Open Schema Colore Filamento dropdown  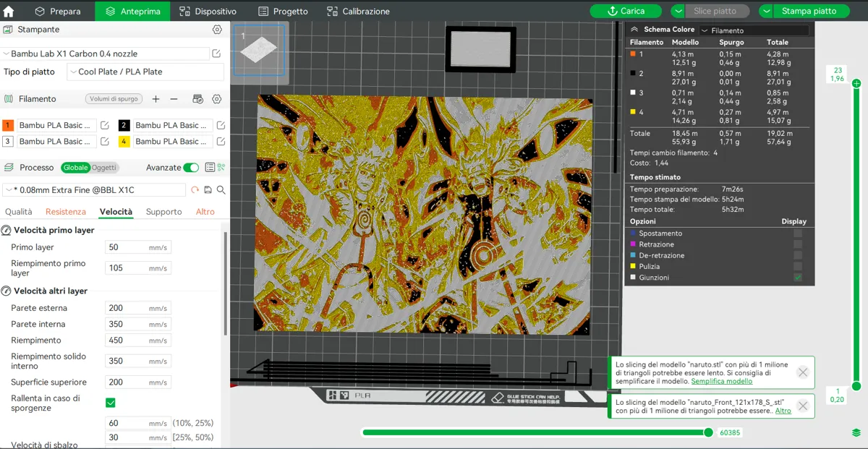point(754,30)
